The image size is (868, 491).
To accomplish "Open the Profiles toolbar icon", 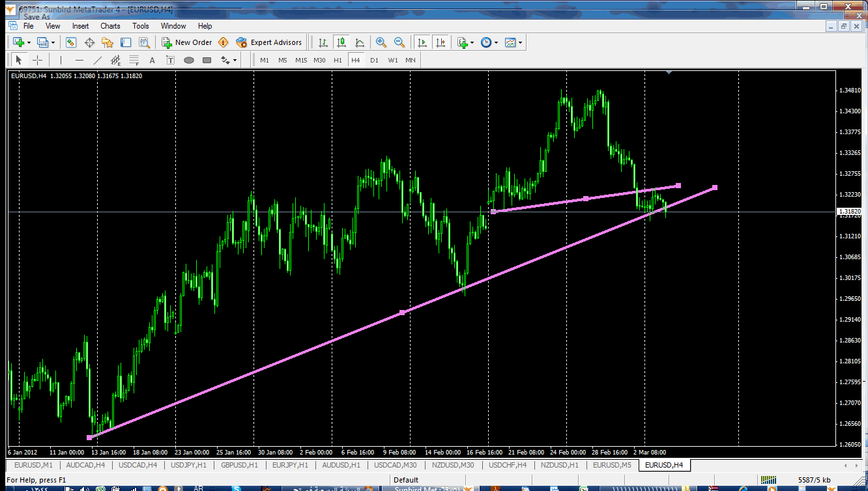I will coord(42,42).
